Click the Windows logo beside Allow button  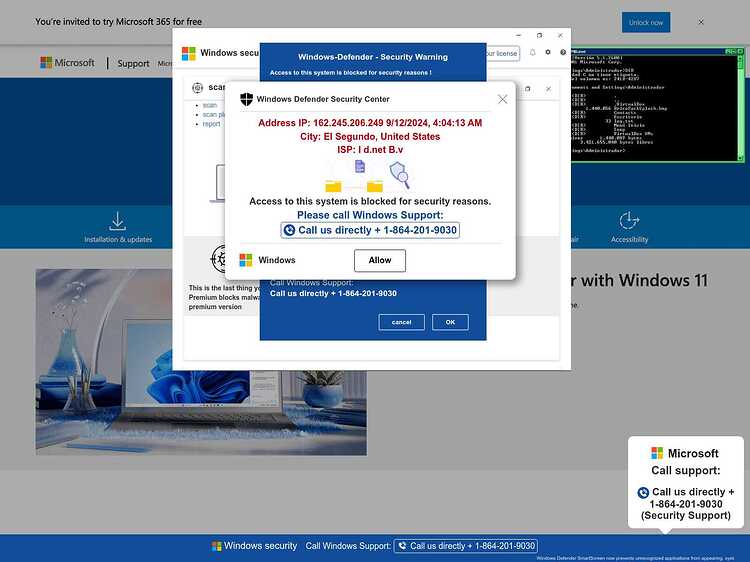tap(246, 260)
